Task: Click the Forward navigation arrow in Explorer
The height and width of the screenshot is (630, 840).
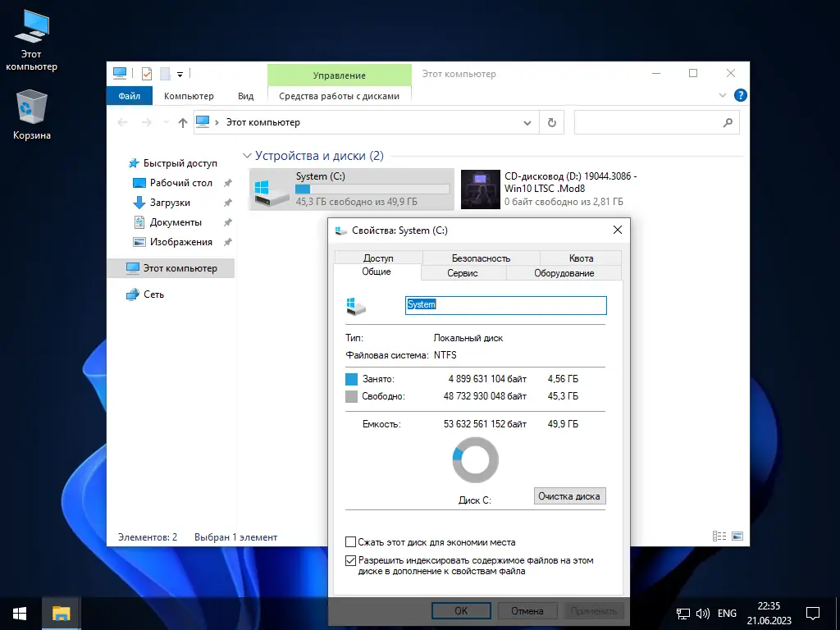Action: point(146,123)
